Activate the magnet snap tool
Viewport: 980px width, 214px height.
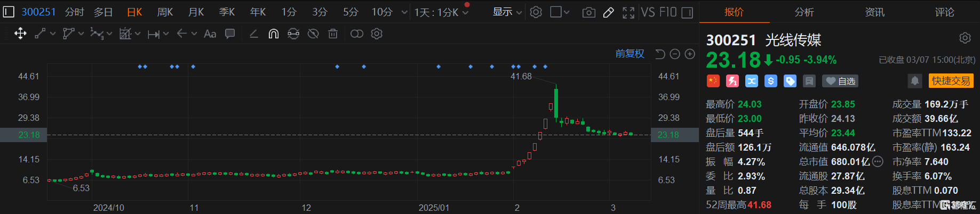coord(273,34)
